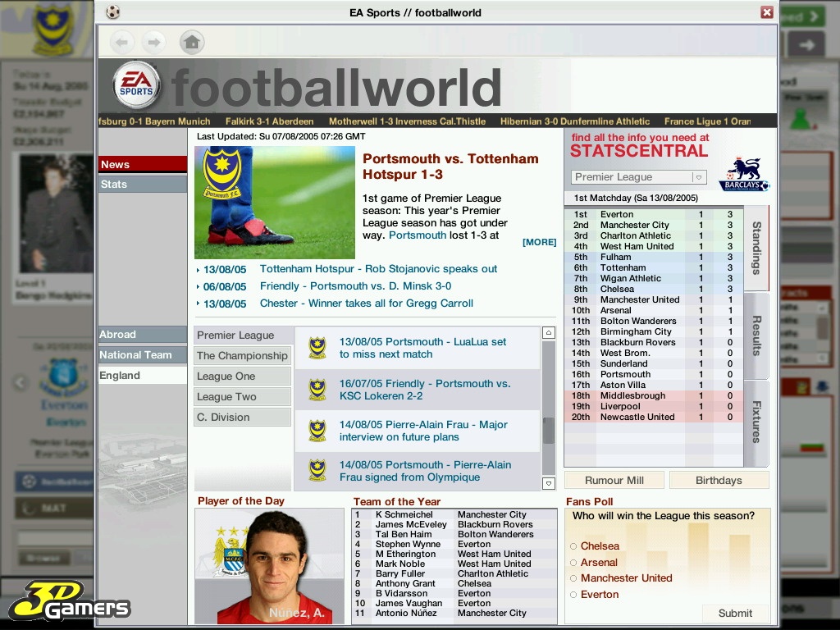Go to the home page icon
Image resolution: width=840 pixels, height=630 pixels.
click(192, 42)
